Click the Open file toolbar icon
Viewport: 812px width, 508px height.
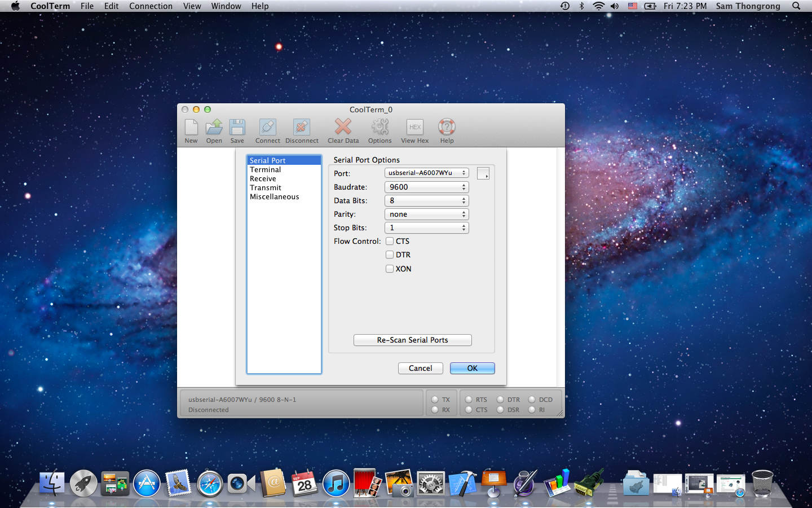tap(214, 127)
